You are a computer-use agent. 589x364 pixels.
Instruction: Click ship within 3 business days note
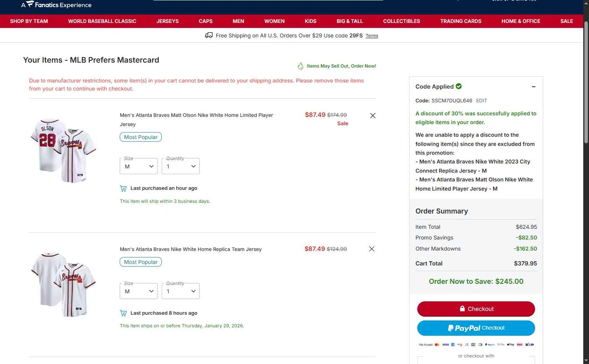tap(165, 201)
